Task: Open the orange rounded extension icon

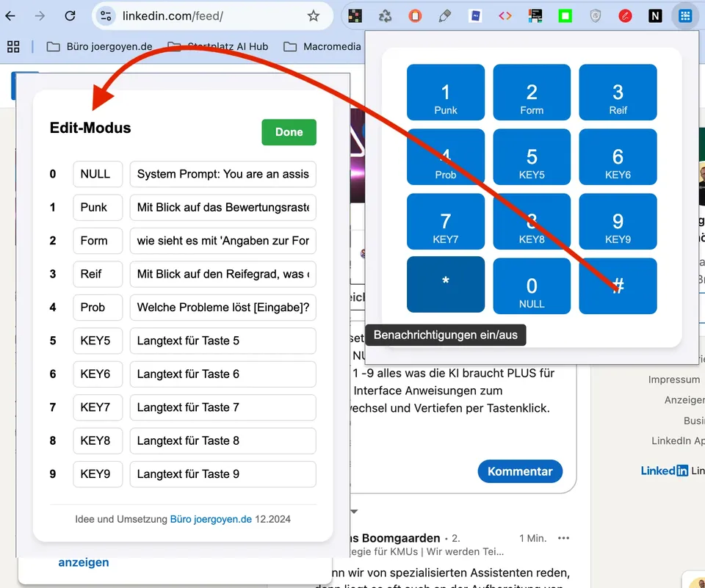Action: point(415,16)
